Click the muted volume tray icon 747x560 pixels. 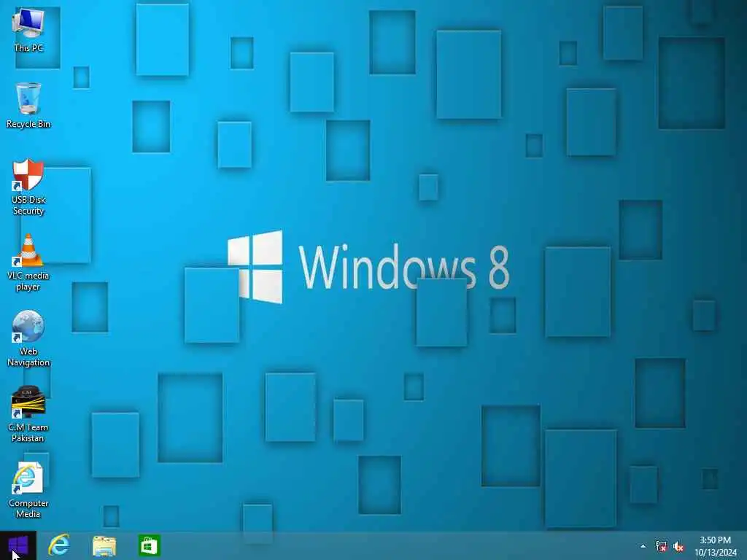pos(678,547)
